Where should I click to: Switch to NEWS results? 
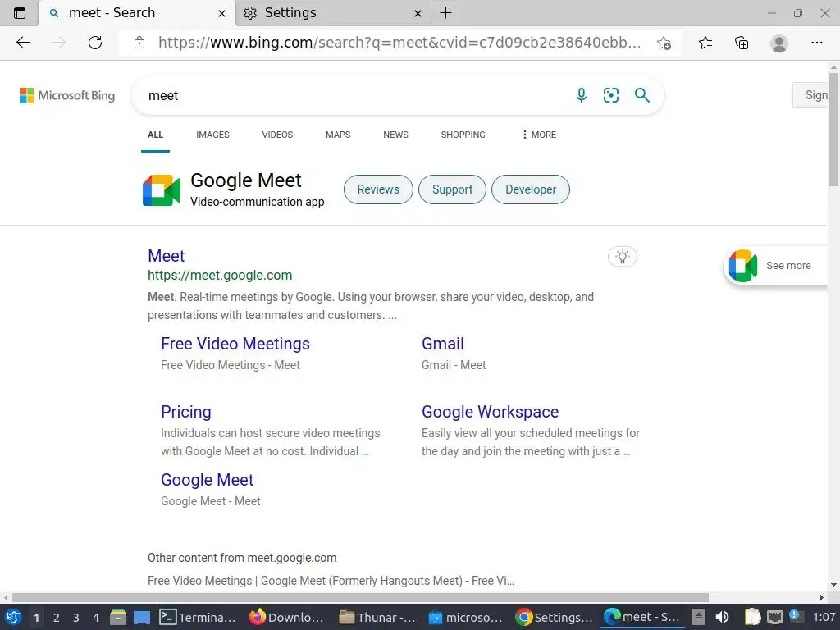[x=396, y=135]
